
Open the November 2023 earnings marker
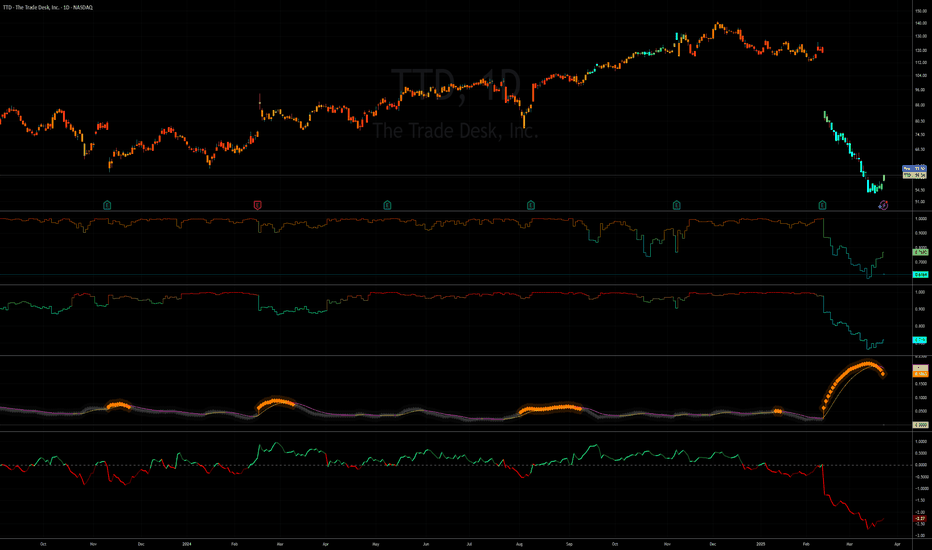(107, 205)
